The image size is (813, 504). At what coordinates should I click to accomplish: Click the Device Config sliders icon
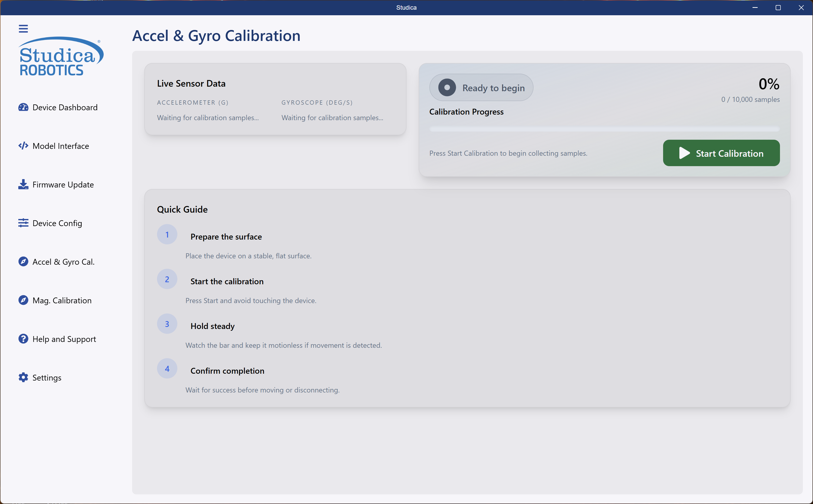tap(23, 223)
